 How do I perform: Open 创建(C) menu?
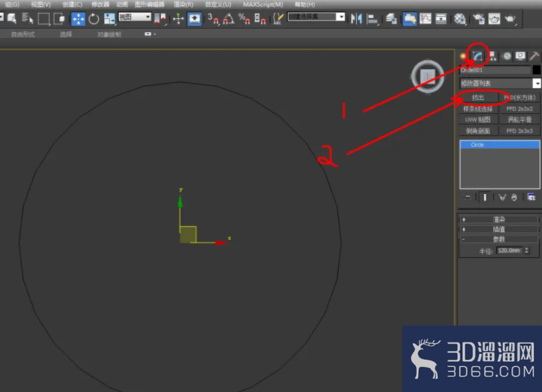pyautogui.click(x=72, y=4)
